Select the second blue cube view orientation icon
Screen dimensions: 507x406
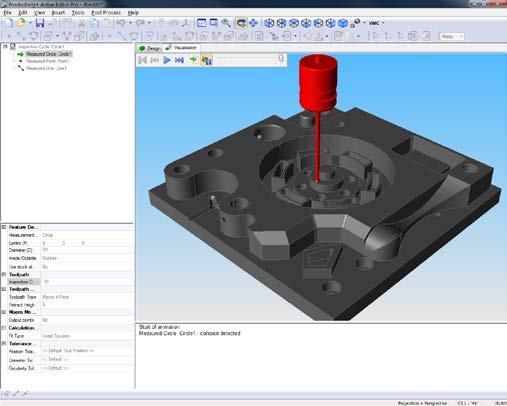281,23
